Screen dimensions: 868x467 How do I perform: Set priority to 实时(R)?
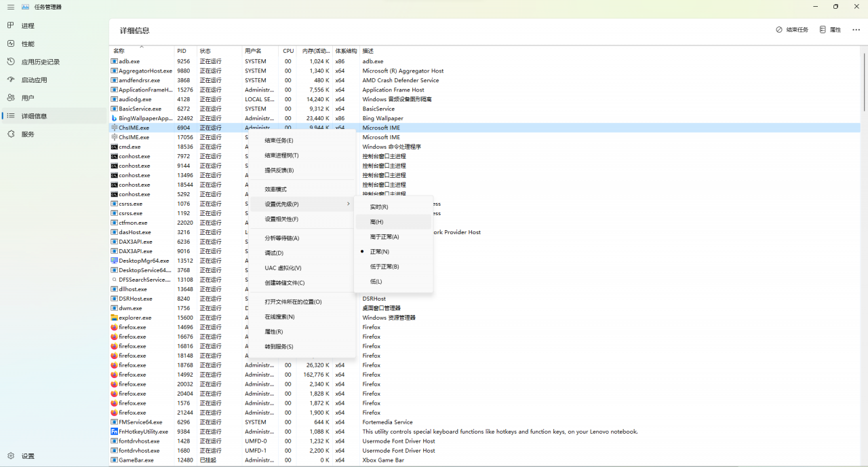[393, 207]
